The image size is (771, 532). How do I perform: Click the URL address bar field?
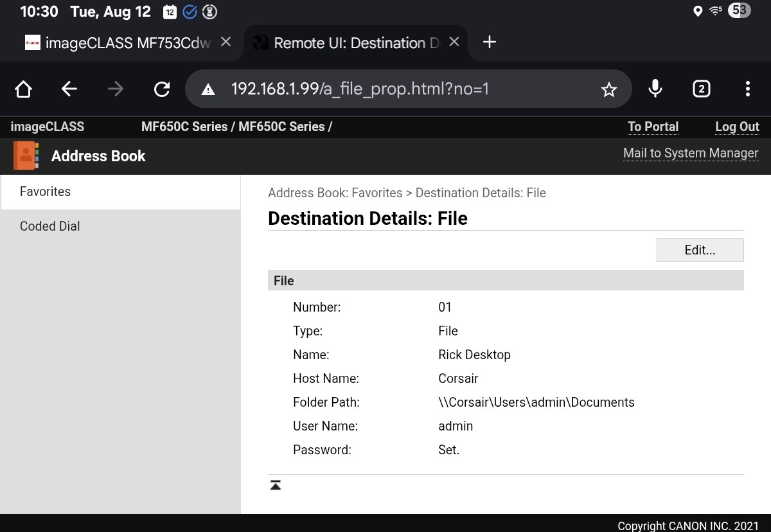398,89
